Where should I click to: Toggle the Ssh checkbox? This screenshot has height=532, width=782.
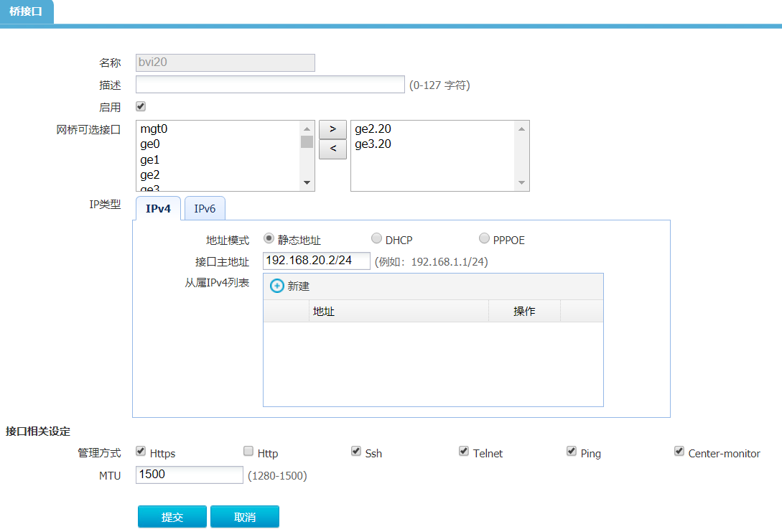click(x=356, y=451)
